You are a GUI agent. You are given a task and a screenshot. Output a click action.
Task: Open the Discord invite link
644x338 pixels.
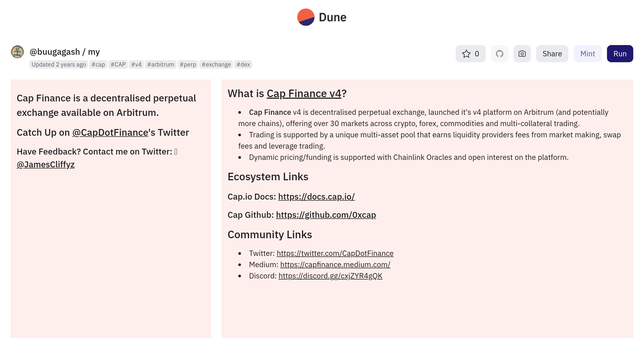tap(330, 276)
